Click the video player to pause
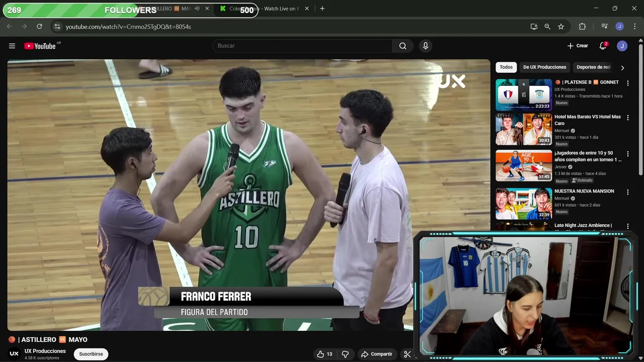The height and width of the screenshot is (362, 644). 249,195
